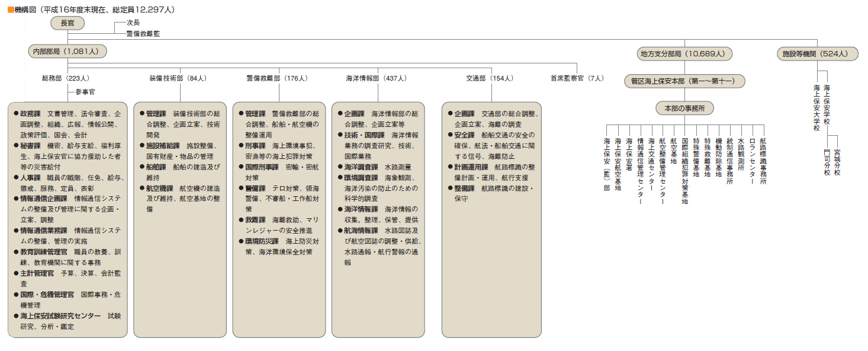Select the 交通部 (154人) heading

pos(490,78)
